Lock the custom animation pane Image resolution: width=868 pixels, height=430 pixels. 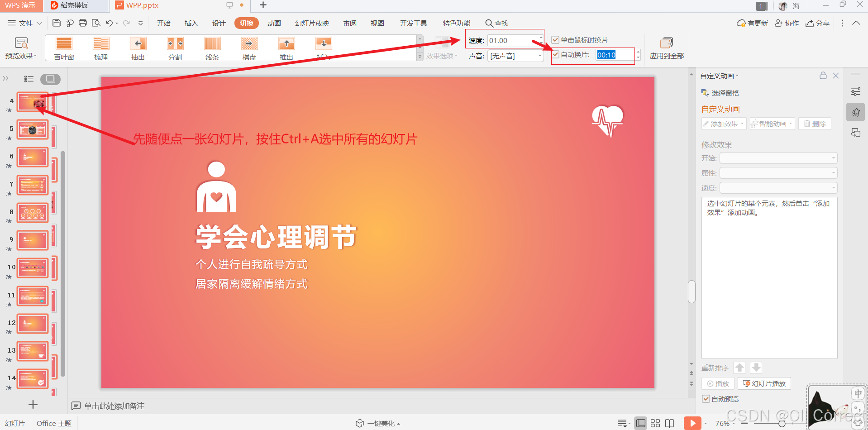[823, 76]
